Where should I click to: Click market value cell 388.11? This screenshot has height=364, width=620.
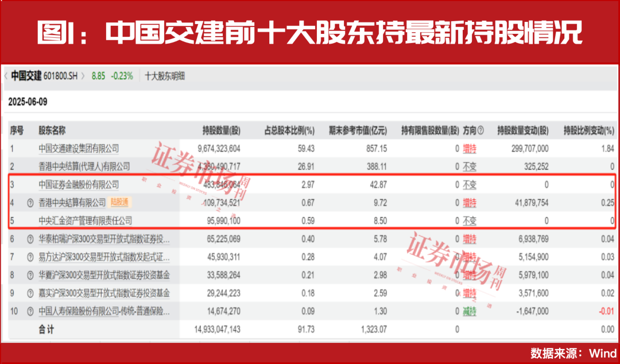(x=377, y=166)
